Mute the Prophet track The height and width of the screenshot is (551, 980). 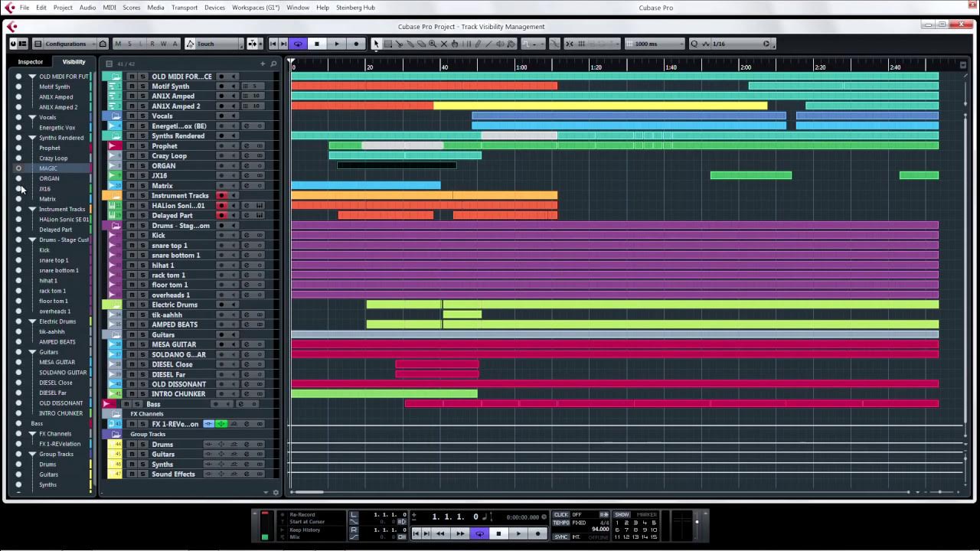pos(131,146)
